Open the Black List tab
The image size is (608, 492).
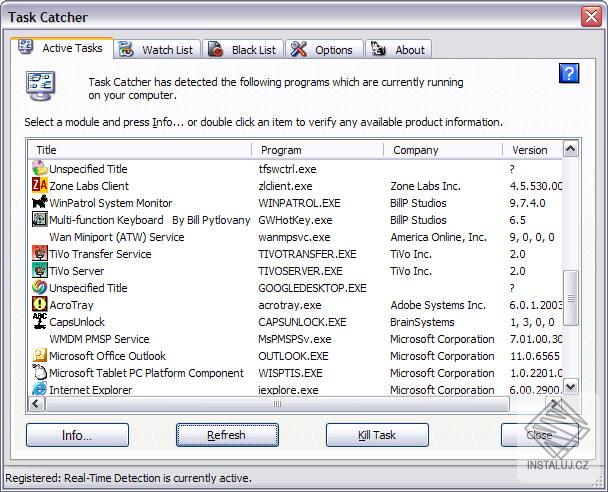click(x=243, y=50)
